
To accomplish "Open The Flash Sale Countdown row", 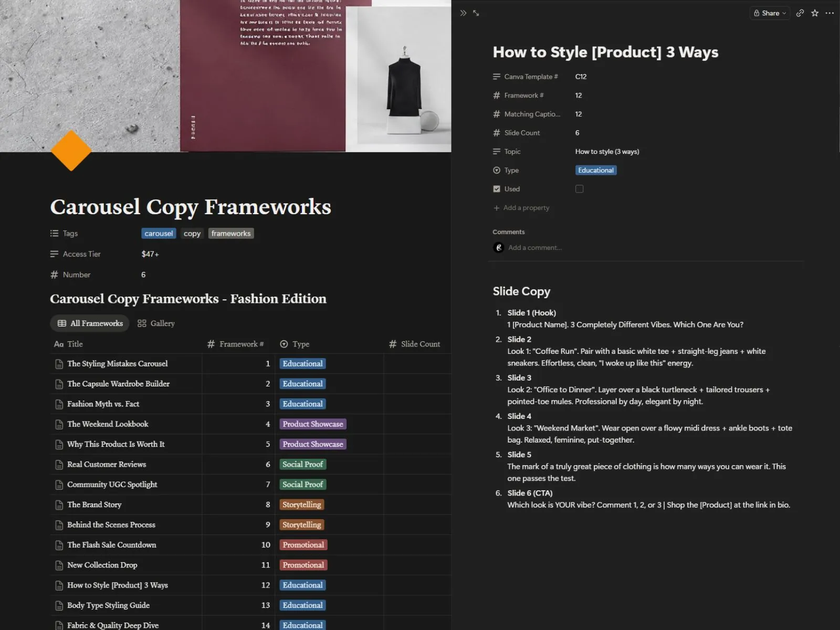I will 112,545.
